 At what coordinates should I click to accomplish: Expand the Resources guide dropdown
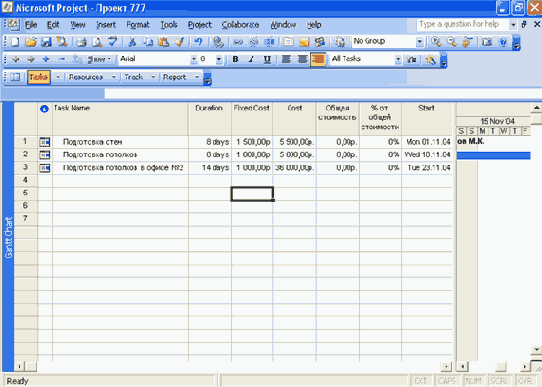pyautogui.click(x=113, y=77)
